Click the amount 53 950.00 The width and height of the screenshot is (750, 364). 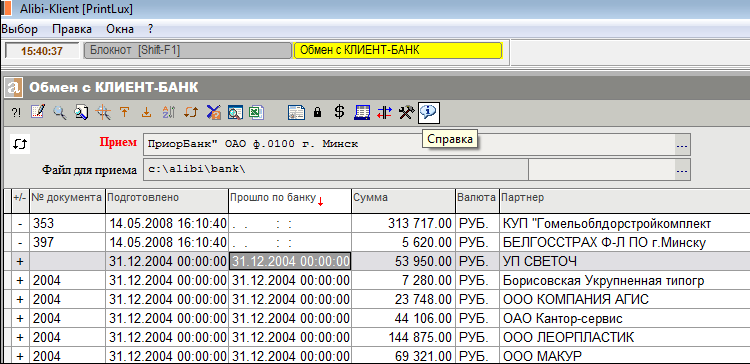[x=424, y=261]
